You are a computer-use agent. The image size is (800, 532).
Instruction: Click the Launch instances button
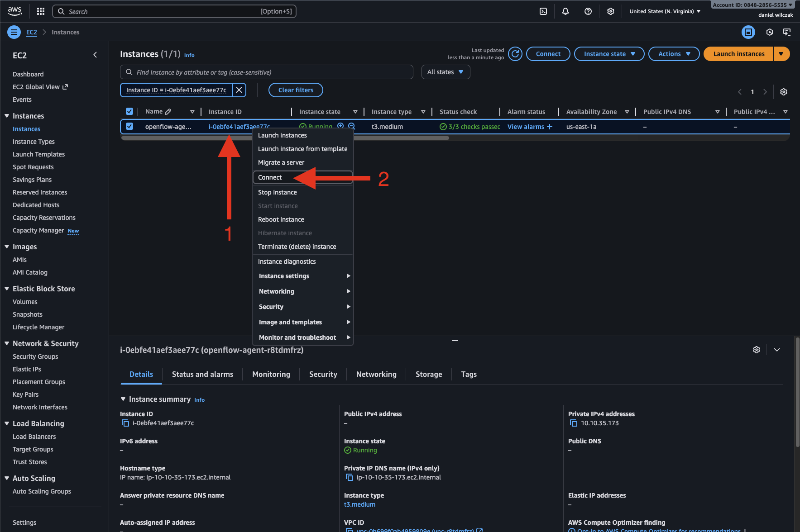(x=738, y=54)
